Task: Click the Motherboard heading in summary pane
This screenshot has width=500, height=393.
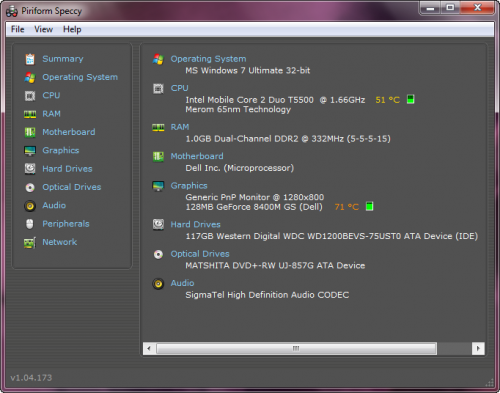Action: (197, 156)
